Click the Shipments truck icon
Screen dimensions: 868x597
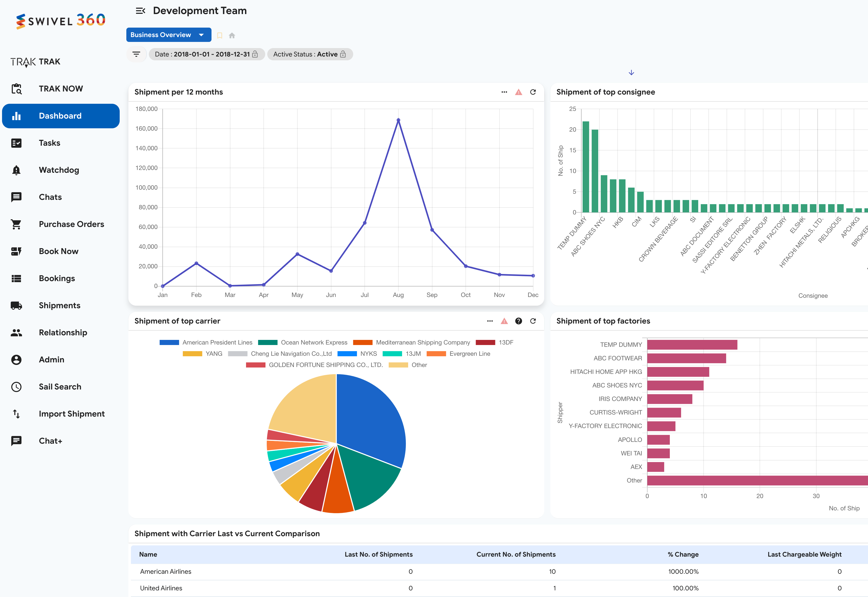click(x=16, y=306)
